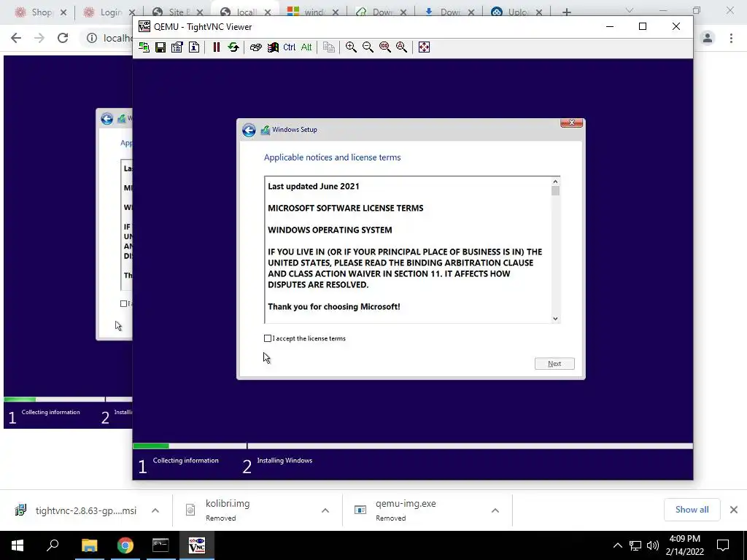
Task: Close the Windows Setup dialog
Action: tap(572, 122)
